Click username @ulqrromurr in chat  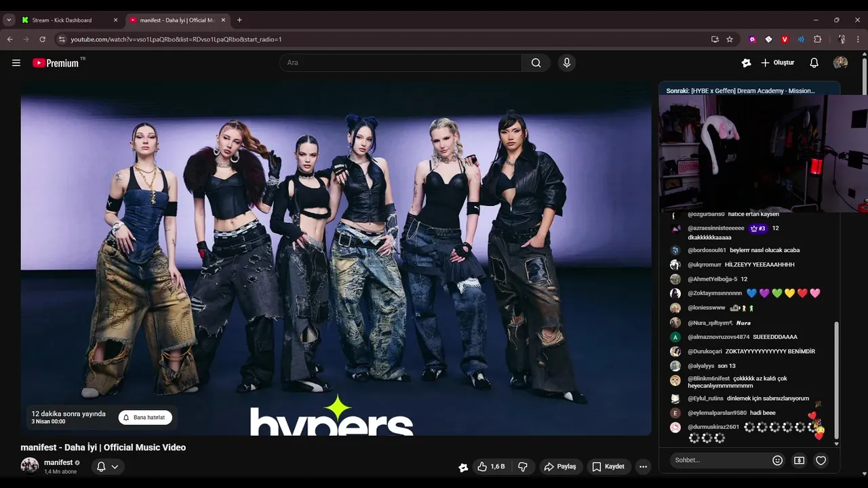(705, 264)
